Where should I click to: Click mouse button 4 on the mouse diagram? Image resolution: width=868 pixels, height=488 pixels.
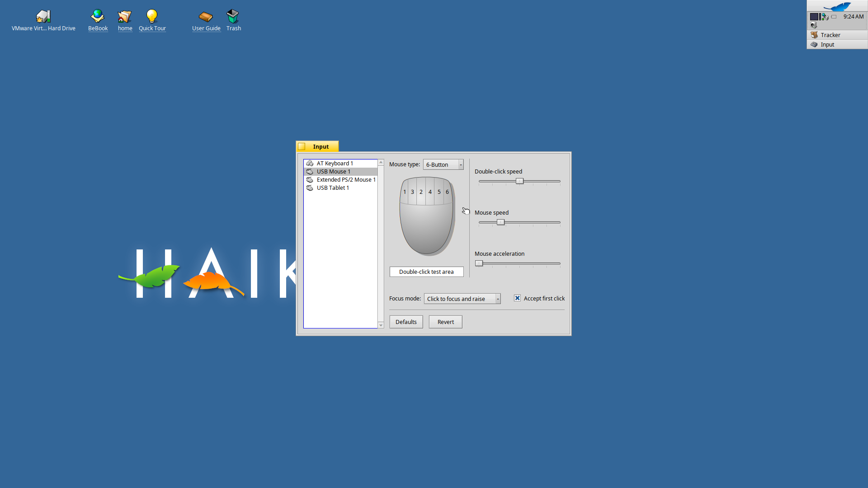(x=430, y=192)
